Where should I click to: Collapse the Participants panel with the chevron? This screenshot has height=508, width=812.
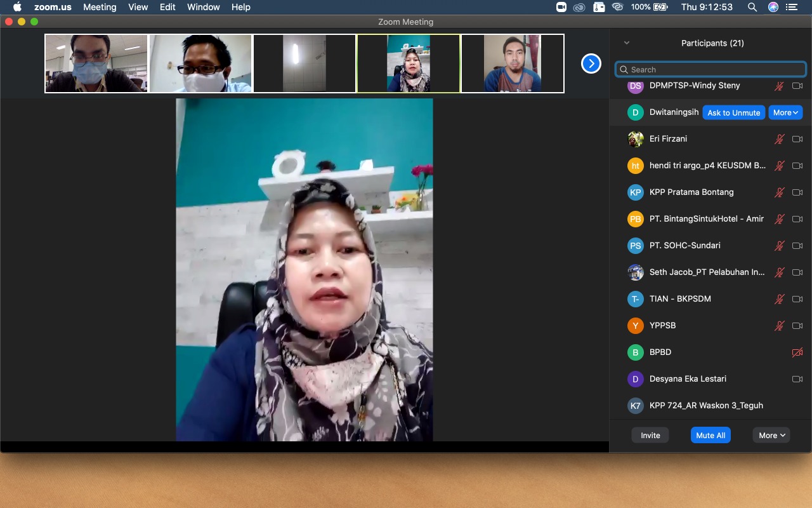(x=627, y=43)
